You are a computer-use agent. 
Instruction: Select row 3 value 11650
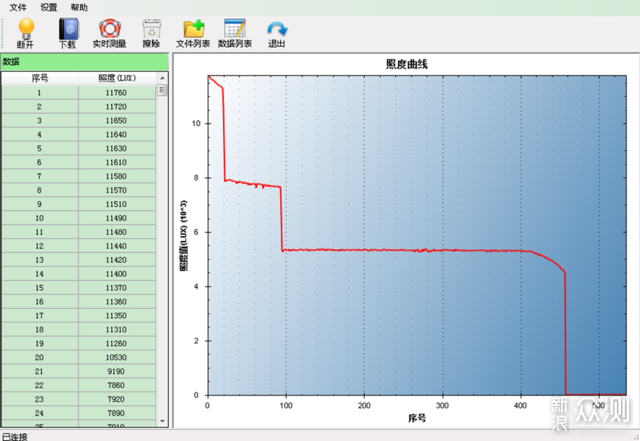(x=116, y=120)
